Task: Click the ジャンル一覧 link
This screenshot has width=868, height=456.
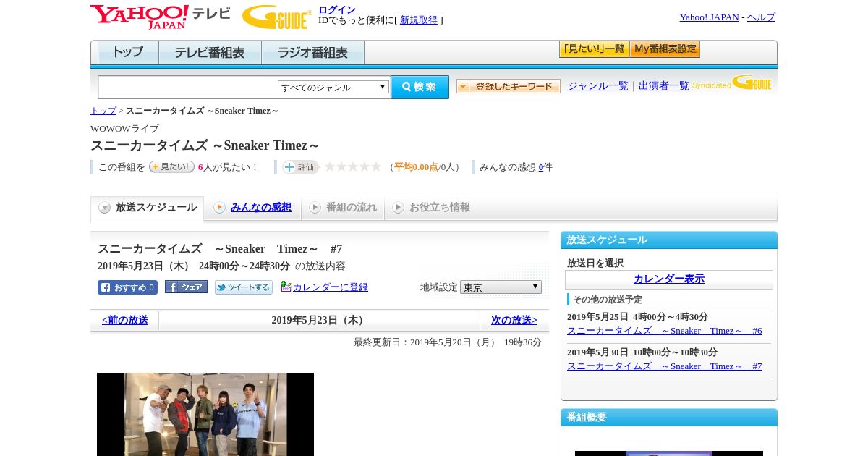Action: tap(598, 85)
